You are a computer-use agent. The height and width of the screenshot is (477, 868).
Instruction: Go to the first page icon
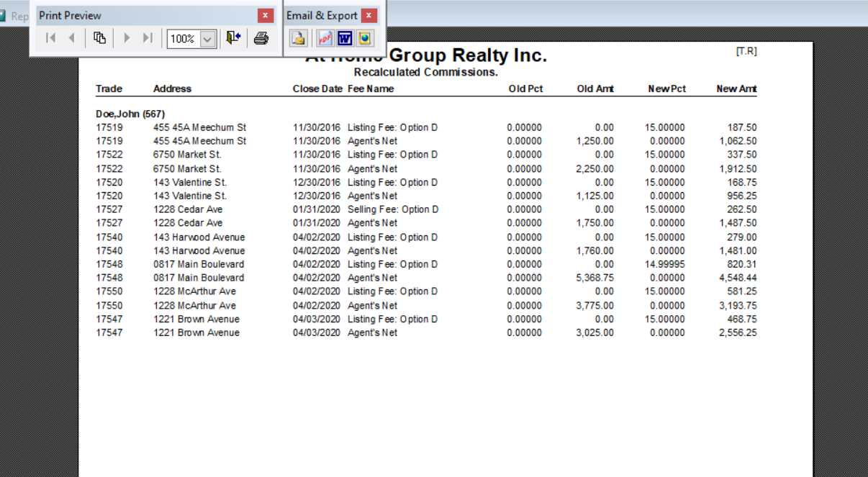50,38
